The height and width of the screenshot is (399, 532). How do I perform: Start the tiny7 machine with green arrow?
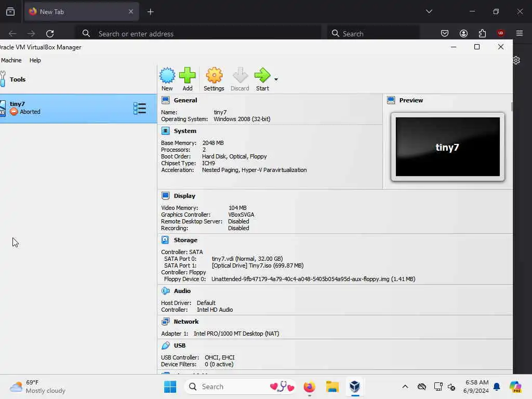pos(262,75)
